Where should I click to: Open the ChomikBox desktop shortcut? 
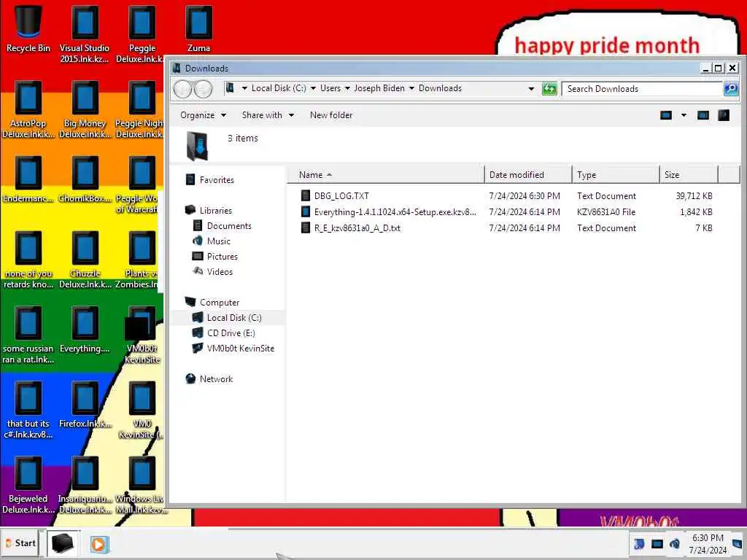pyautogui.click(x=85, y=179)
